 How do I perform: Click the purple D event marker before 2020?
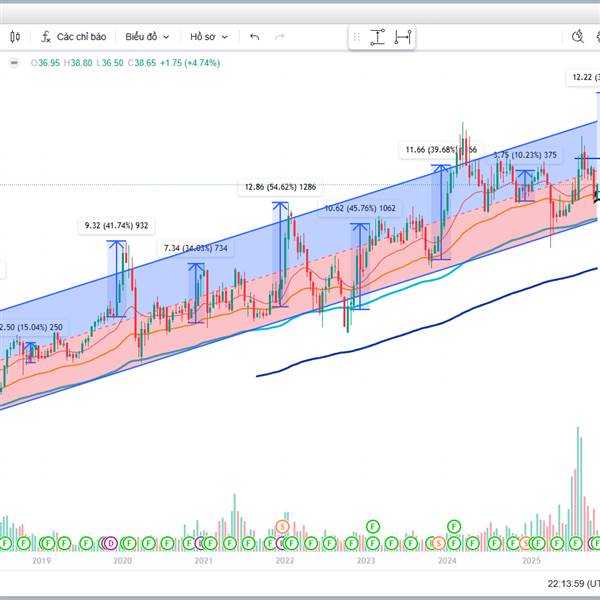pos(111,543)
